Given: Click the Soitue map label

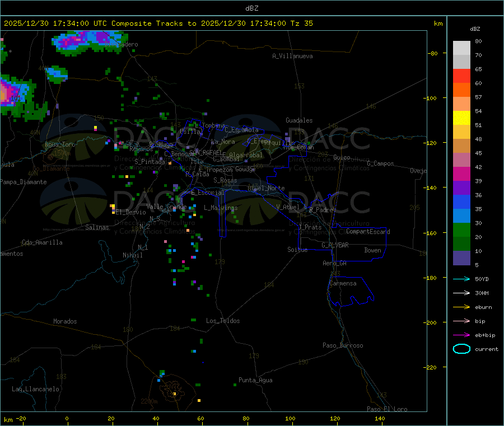Looking at the screenshot, I should click(x=297, y=250).
